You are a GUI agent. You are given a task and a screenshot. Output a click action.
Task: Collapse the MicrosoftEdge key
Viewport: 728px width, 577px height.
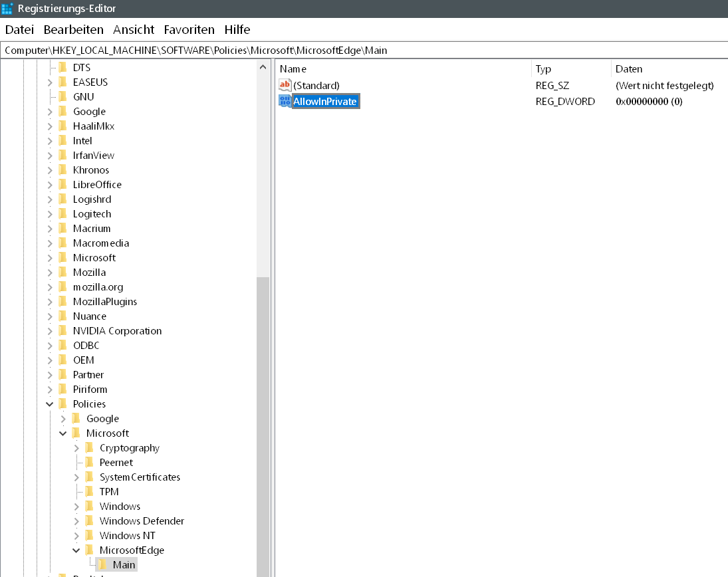click(76, 550)
